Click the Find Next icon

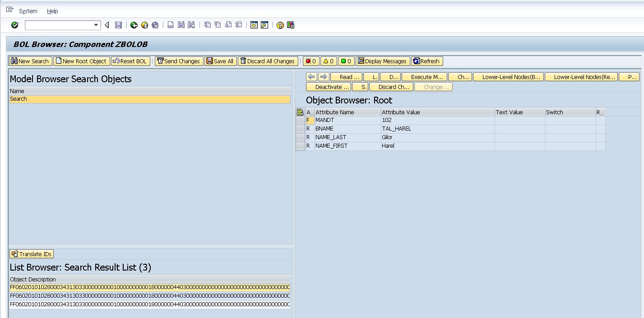pos(190,25)
